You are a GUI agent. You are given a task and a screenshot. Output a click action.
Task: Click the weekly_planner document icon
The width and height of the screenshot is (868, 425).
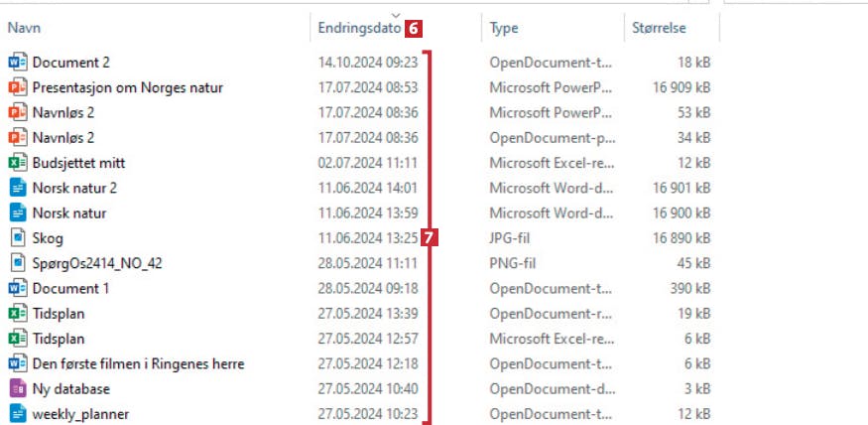tap(18, 414)
